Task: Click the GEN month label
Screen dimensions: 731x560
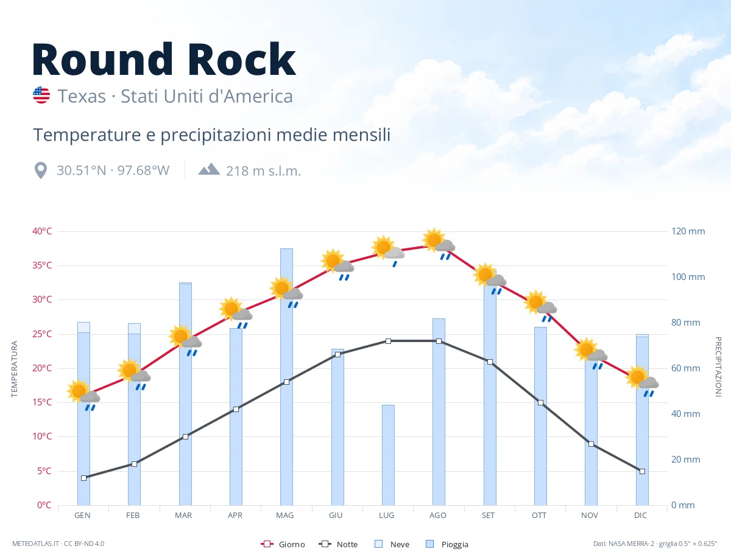Action: [x=83, y=515]
